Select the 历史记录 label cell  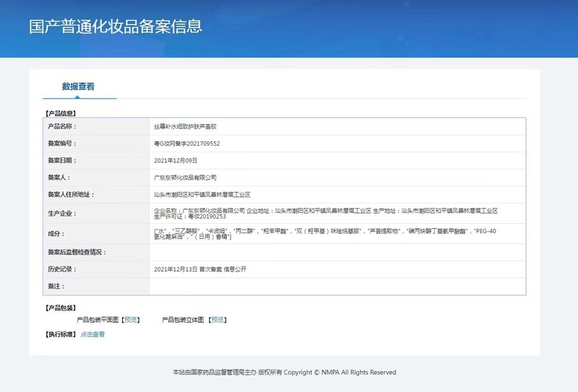[x=96, y=269]
